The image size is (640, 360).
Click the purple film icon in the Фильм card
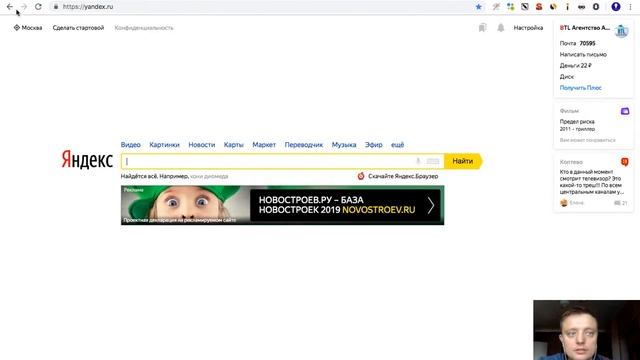pos(625,111)
